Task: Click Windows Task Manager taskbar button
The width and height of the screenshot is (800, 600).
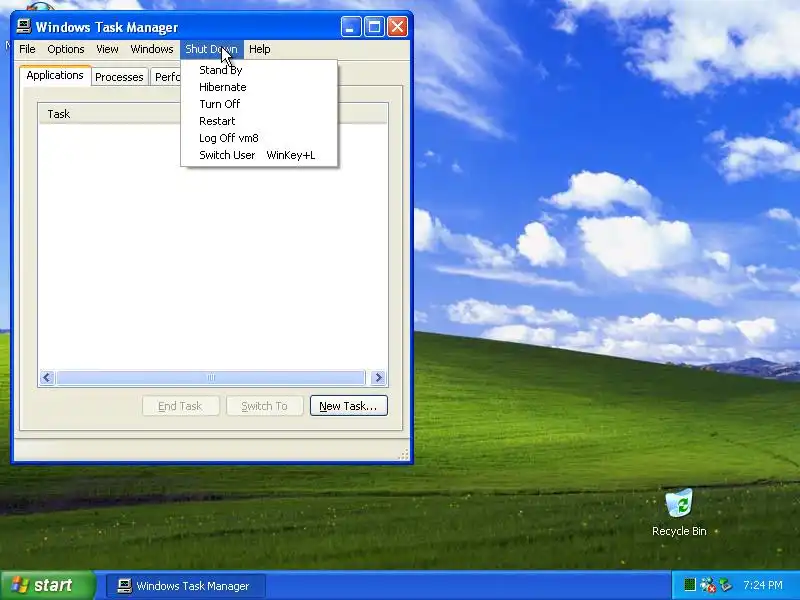Action: point(186,586)
